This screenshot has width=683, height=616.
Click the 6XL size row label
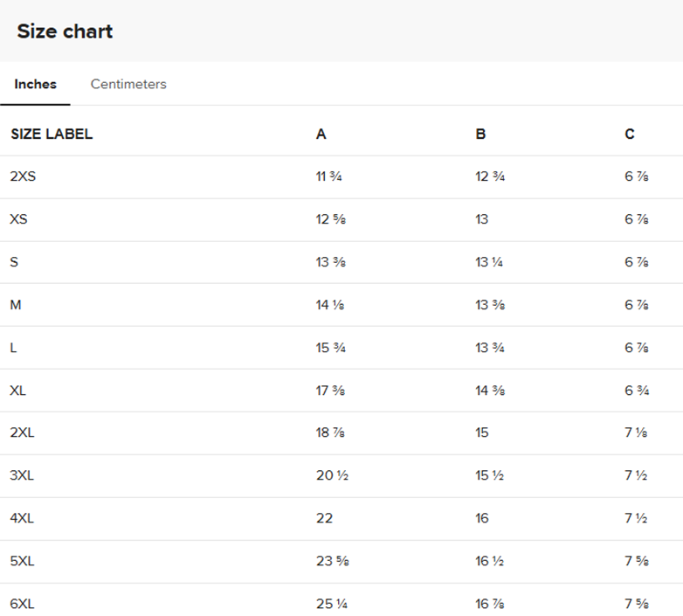point(22,605)
